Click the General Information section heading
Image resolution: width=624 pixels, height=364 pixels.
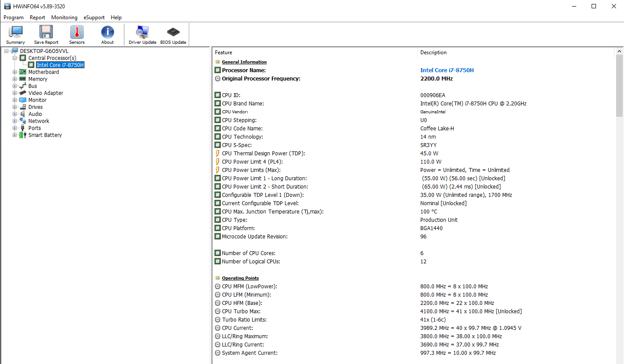[x=244, y=62]
